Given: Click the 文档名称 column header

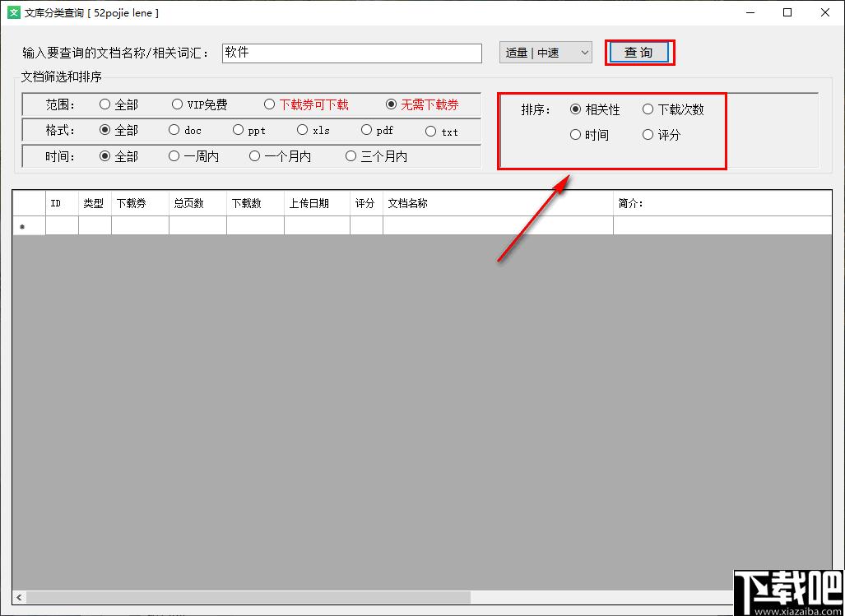Looking at the screenshot, I should [x=498, y=203].
